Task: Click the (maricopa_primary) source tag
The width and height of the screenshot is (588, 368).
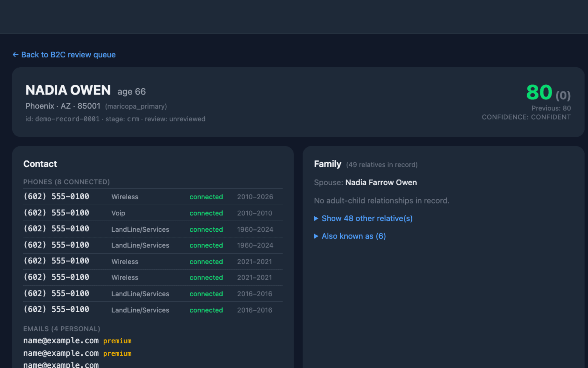Action: (136, 106)
